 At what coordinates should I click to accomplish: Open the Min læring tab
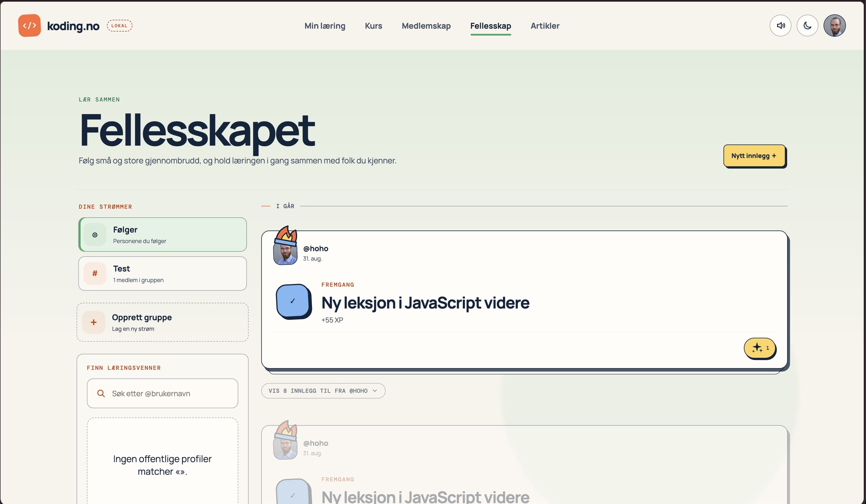tap(325, 26)
